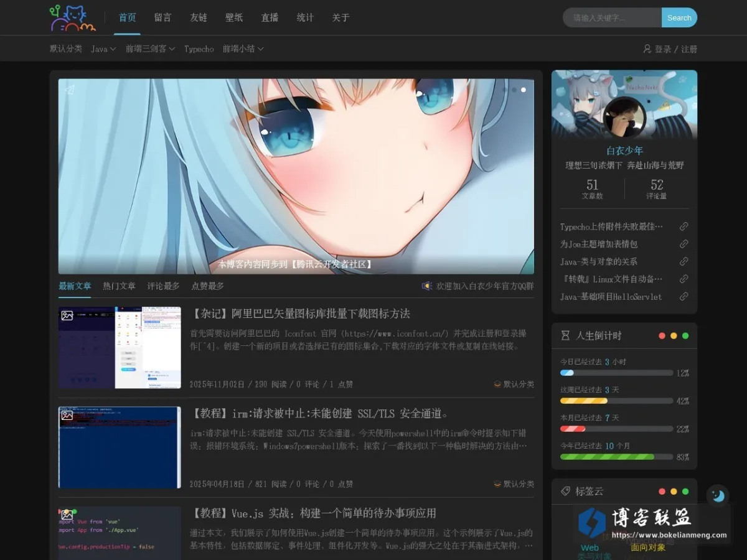Click sidebar text 为Joe主题增加表情包

tap(599, 245)
